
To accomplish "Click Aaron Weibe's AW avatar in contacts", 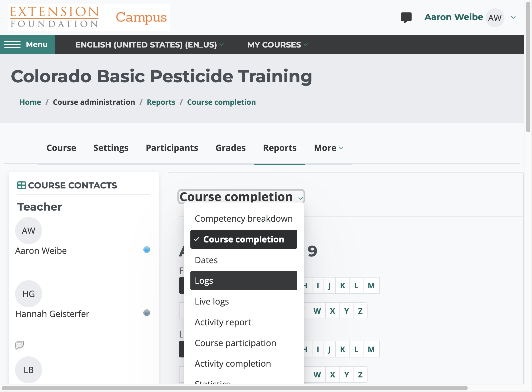I will point(29,231).
